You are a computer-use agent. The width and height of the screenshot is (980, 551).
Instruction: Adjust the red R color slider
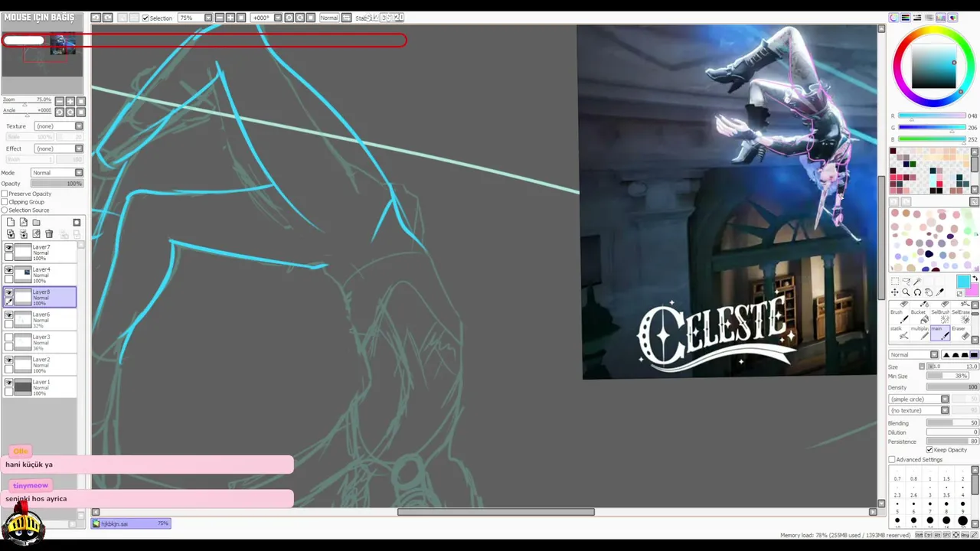point(932,116)
